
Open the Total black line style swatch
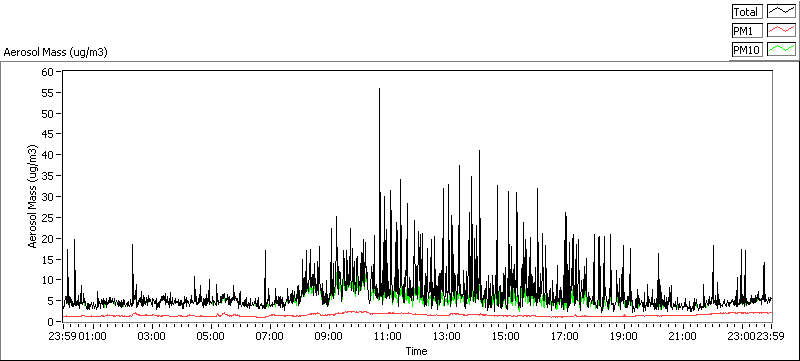tap(782, 12)
